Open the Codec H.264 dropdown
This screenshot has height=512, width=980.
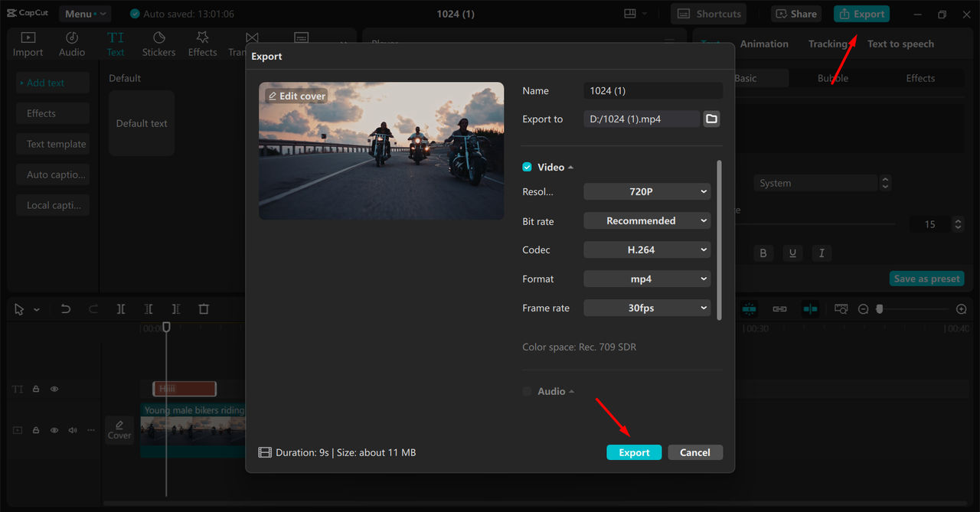click(647, 249)
